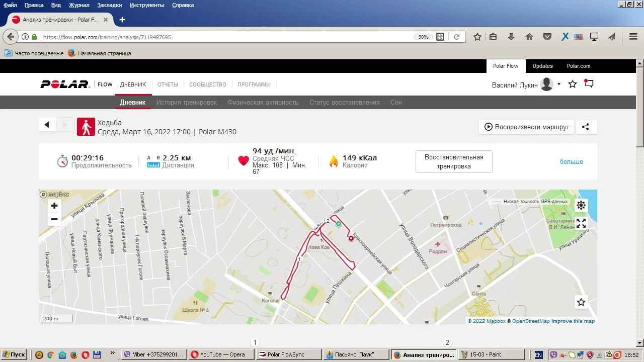
Task: Switch to Polar FlowSync taskbar window
Action: click(x=289, y=354)
